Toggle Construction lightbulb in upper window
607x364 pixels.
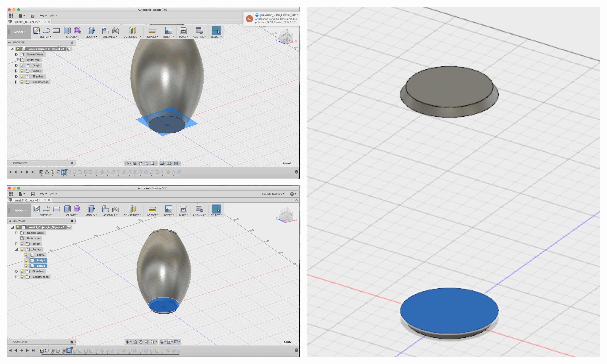click(22, 82)
